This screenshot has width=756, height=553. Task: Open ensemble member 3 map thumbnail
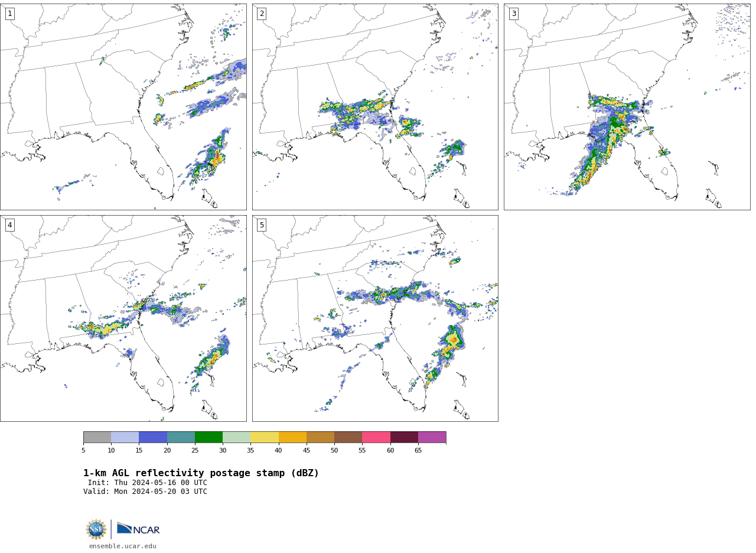click(627, 106)
